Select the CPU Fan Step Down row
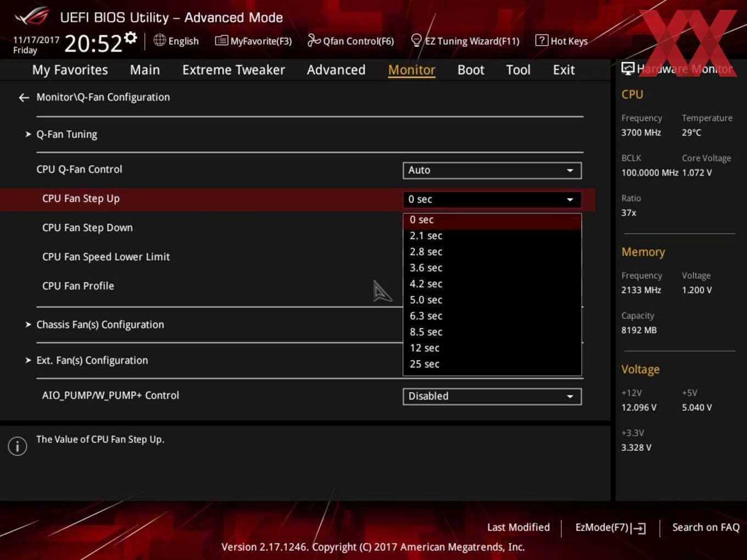747x560 pixels. coord(87,228)
